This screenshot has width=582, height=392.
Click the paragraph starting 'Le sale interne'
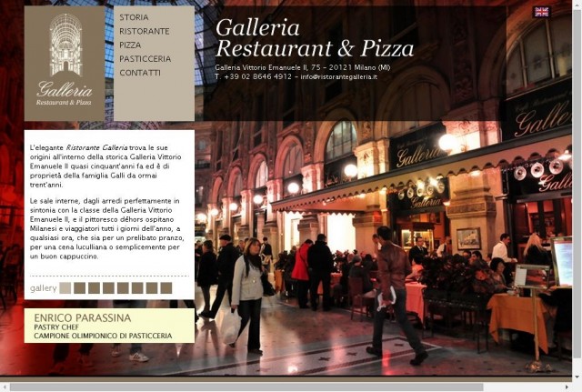107,228
